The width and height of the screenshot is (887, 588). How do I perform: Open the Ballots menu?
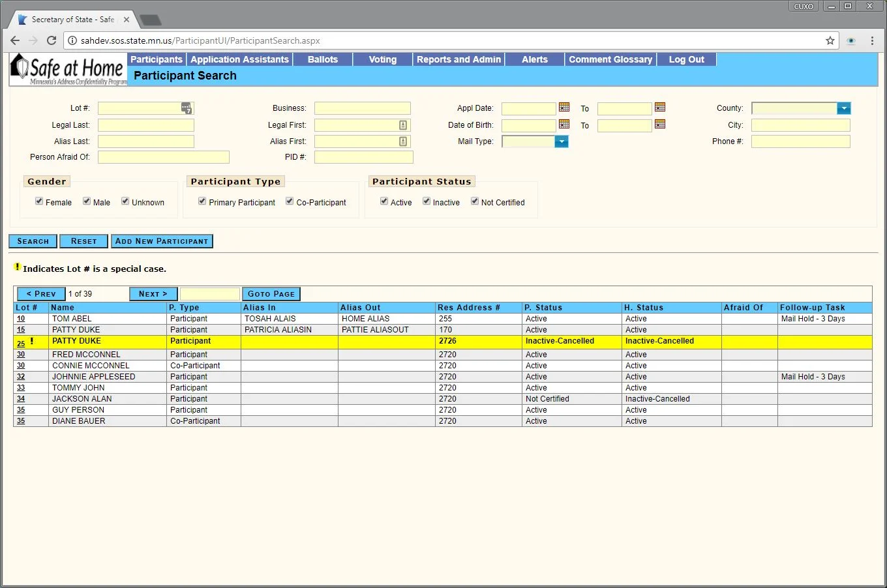[x=323, y=59]
